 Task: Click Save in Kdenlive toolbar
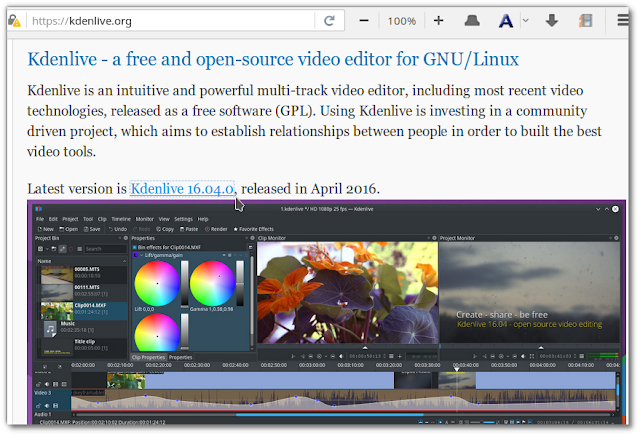[x=92, y=229]
